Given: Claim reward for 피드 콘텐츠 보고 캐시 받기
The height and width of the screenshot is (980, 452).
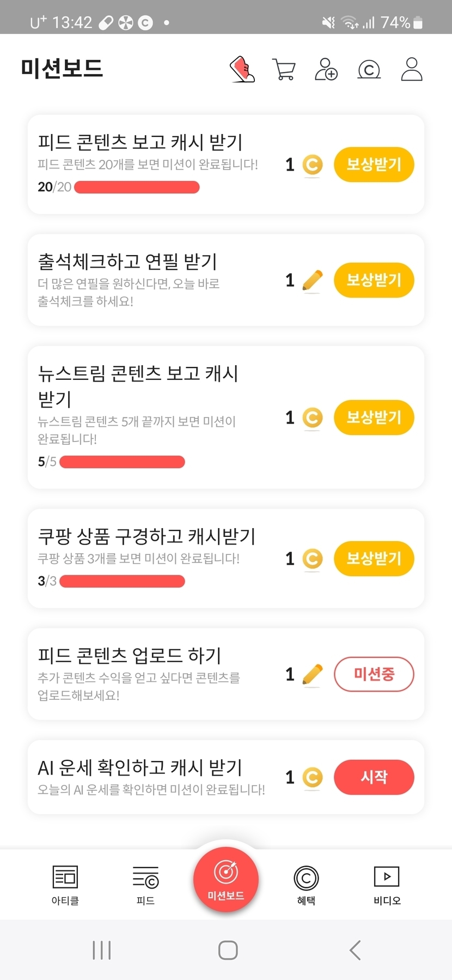Looking at the screenshot, I should pos(374,165).
